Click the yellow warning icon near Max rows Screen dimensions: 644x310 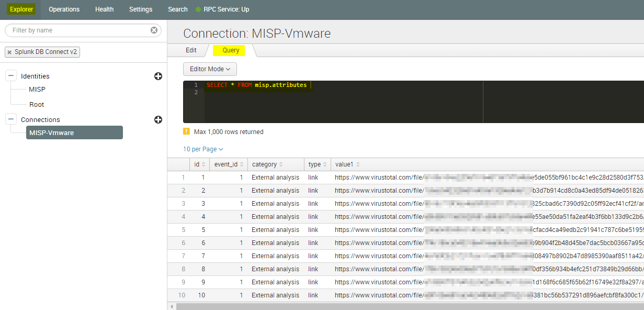pos(186,131)
